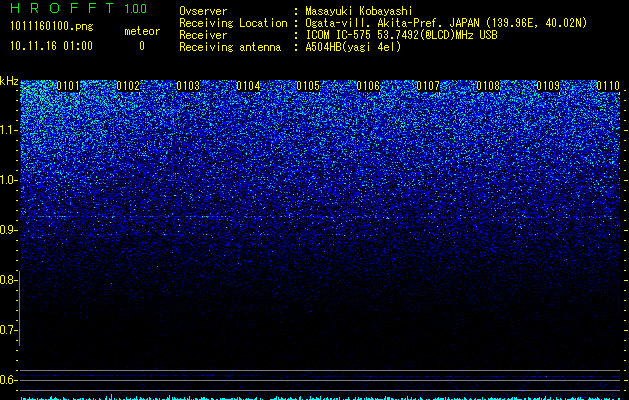
Task: Click the Receiving antenna label
Action: pos(230,47)
